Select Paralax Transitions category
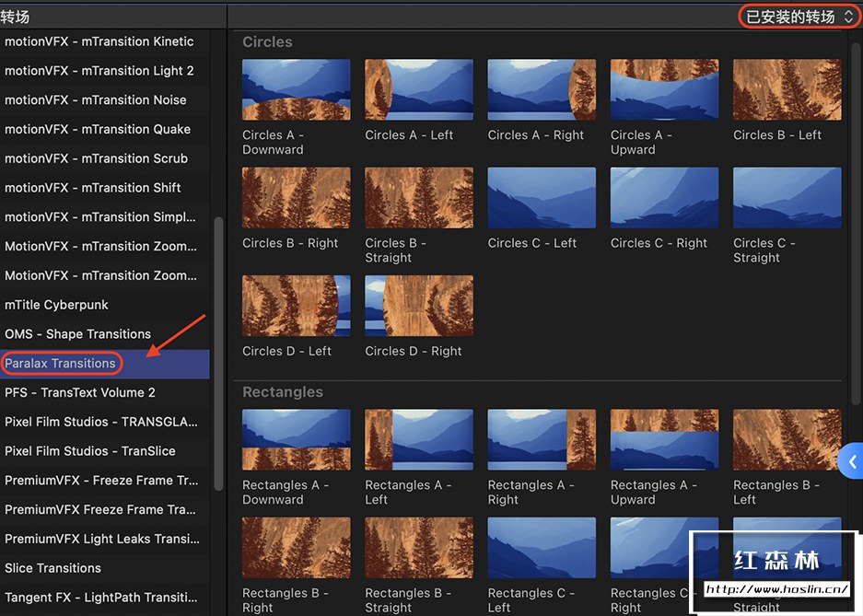 (x=105, y=363)
